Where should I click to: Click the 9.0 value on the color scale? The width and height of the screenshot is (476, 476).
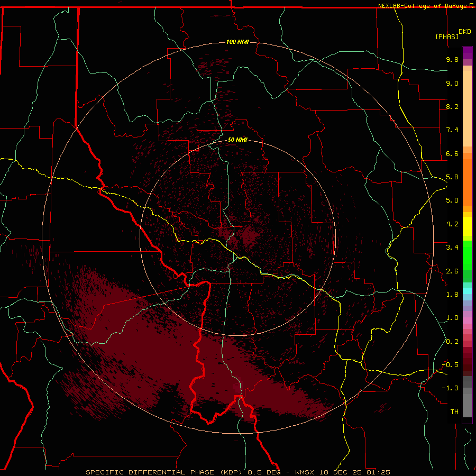(x=452, y=83)
